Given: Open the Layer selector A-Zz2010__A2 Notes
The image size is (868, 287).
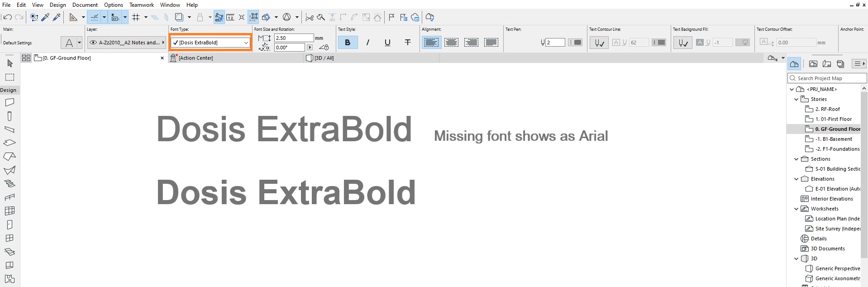Looking at the screenshot, I should click(x=126, y=43).
